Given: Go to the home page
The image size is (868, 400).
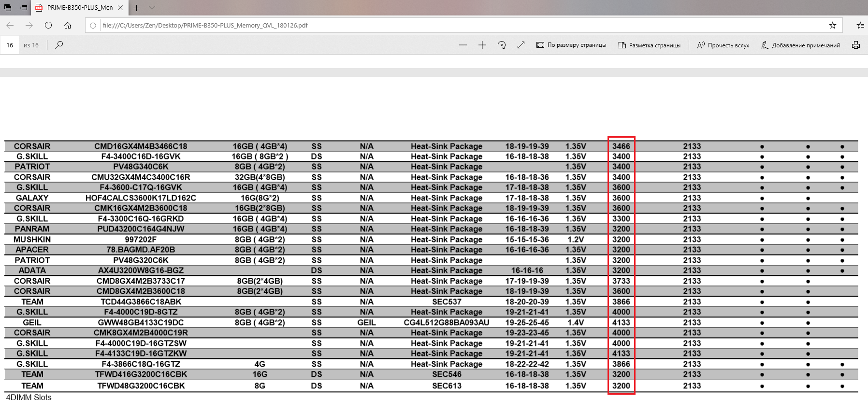Looking at the screenshot, I should (x=68, y=25).
